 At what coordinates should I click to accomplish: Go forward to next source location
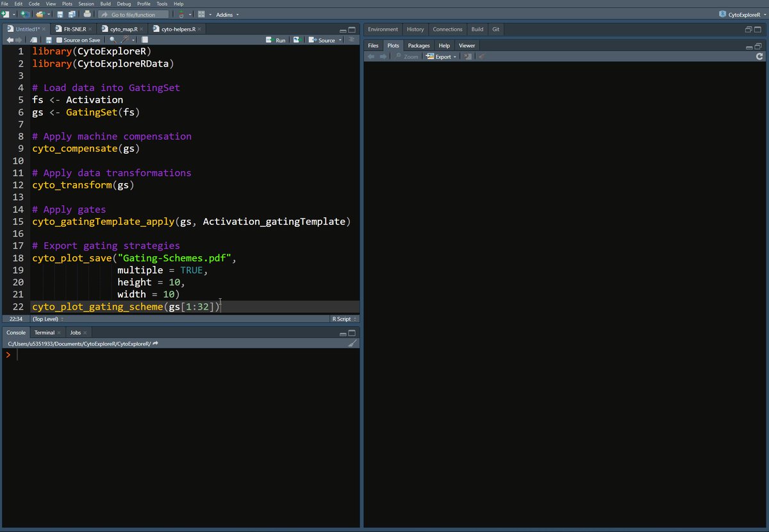(x=19, y=40)
